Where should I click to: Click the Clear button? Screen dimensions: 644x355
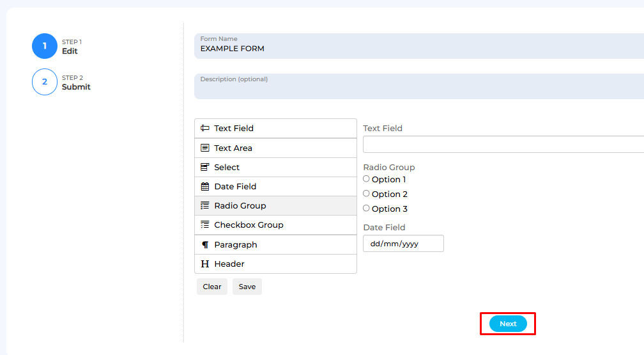coord(212,287)
